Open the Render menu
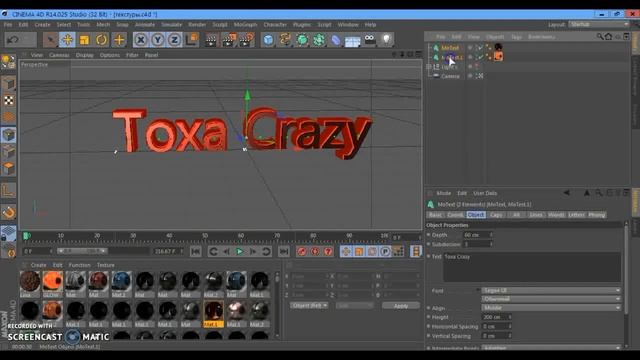 pyautogui.click(x=197, y=25)
